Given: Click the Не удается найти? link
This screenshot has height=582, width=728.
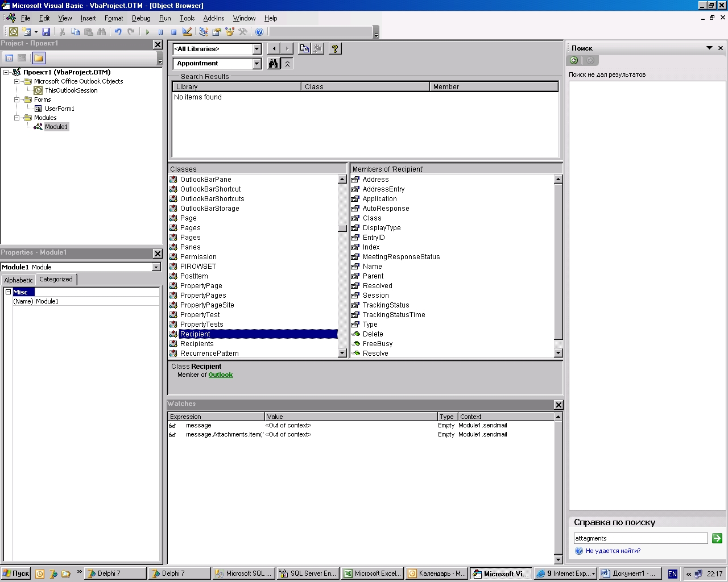Looking at the screenshot, I should [x=613, y=551].
